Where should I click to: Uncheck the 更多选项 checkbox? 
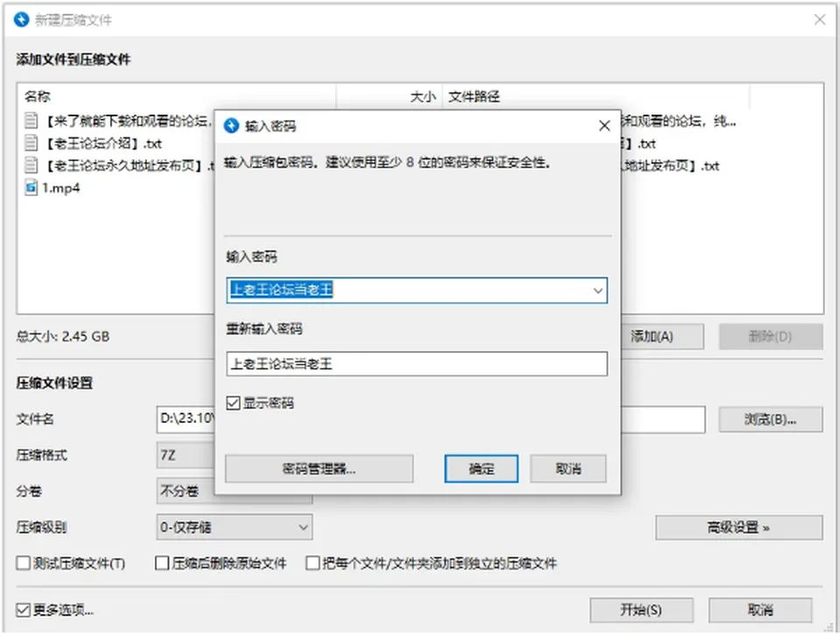23,609
